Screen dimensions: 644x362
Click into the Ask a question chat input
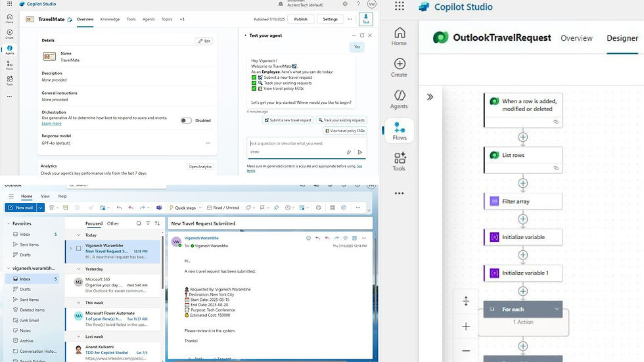click(306, 144)
